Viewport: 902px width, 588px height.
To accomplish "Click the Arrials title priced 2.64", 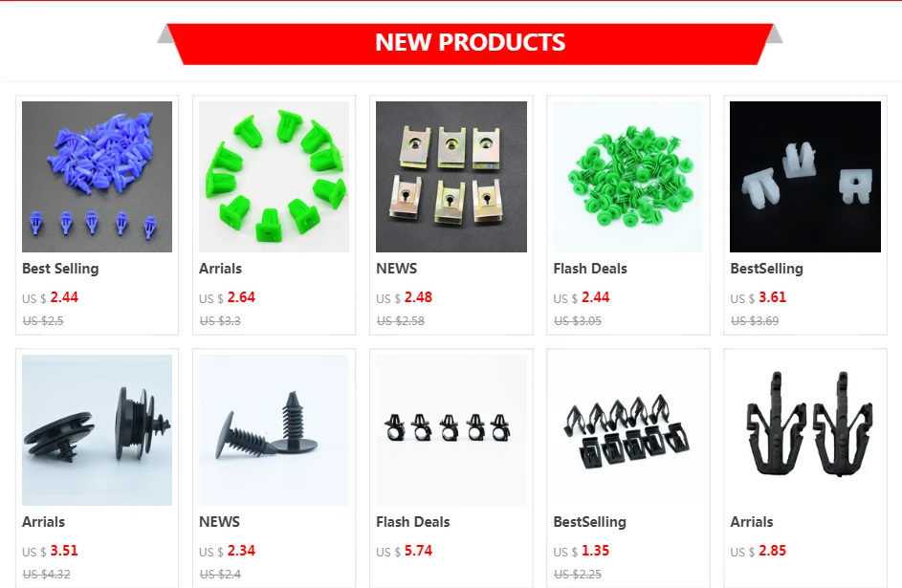I will [x=220, y=269].
